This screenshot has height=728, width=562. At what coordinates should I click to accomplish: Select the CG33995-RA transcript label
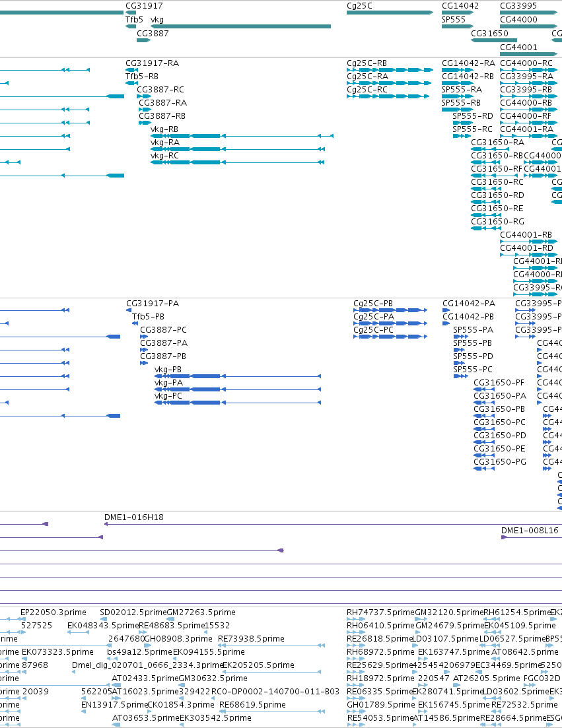[x=527, y=76]
